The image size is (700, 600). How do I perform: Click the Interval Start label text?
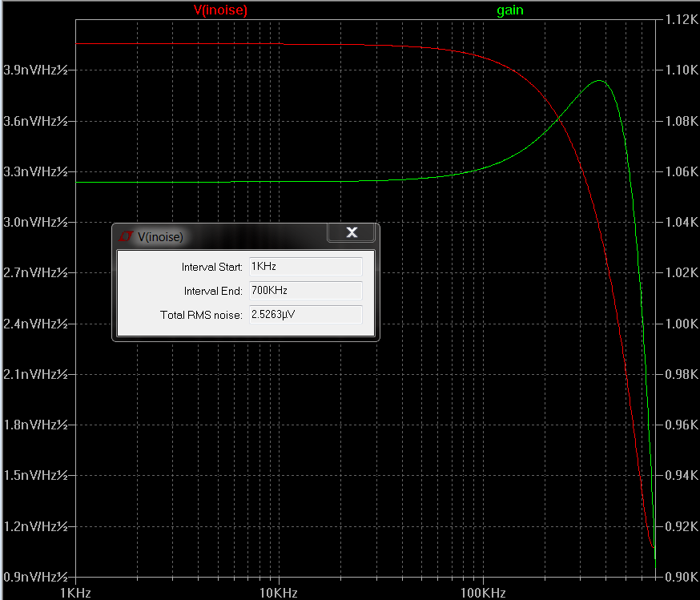click(x=211, y=267)
